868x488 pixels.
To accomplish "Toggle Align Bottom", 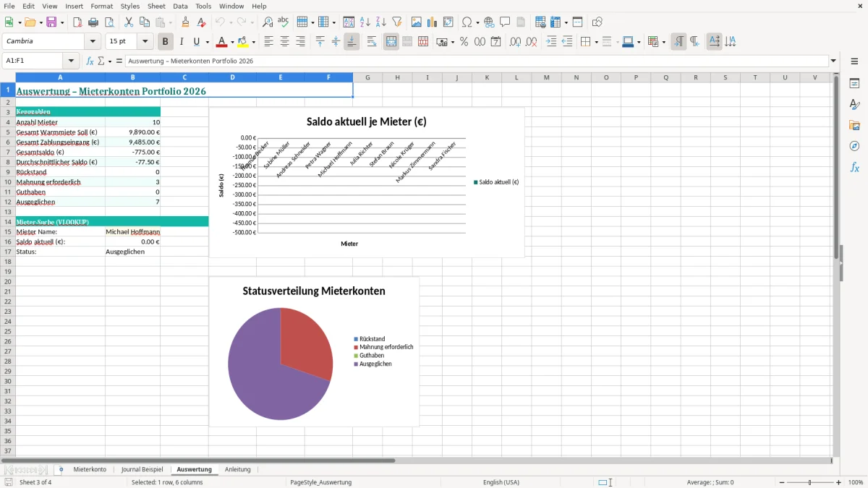I will coord(352,42).
